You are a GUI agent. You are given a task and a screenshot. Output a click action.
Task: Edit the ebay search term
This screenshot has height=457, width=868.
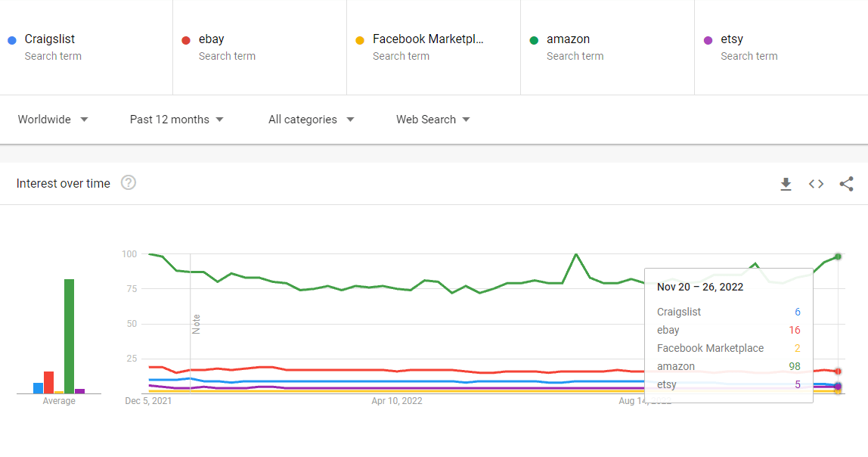coord(212,39)
